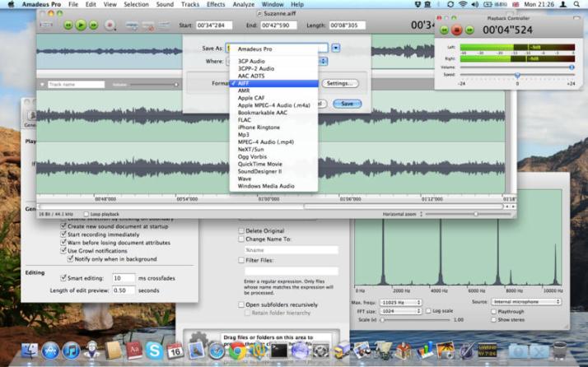Click the Spotlight search icon in menu bar
The height and width of the screenshot is (367, 588).
(x=576, y=4)
